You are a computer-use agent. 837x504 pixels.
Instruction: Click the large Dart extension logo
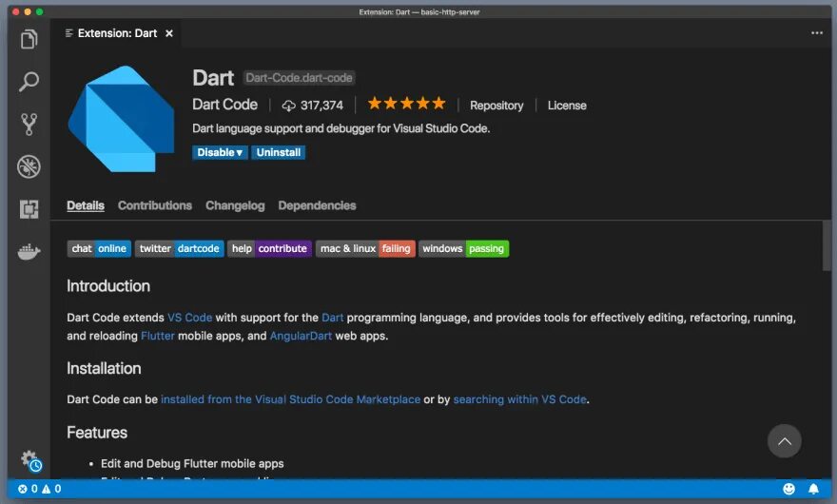coord(122,119)
